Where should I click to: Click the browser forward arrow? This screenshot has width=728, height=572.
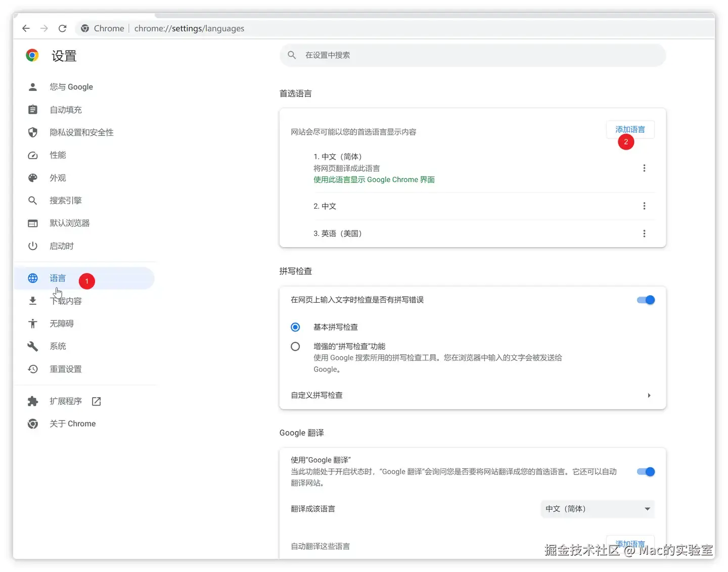click(x=44, y=28)
